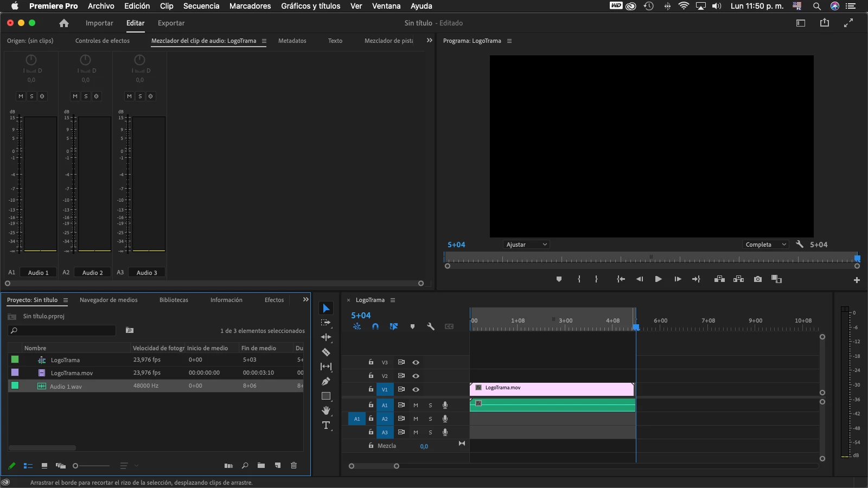Step forward one frame

(x=678, y=279)
